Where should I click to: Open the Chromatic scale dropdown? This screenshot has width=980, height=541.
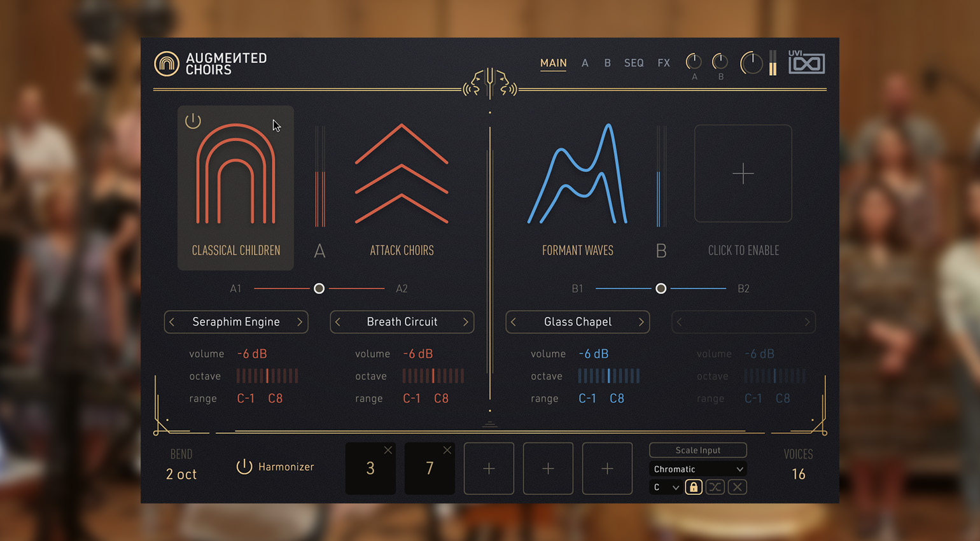click(x=697, y=469)
